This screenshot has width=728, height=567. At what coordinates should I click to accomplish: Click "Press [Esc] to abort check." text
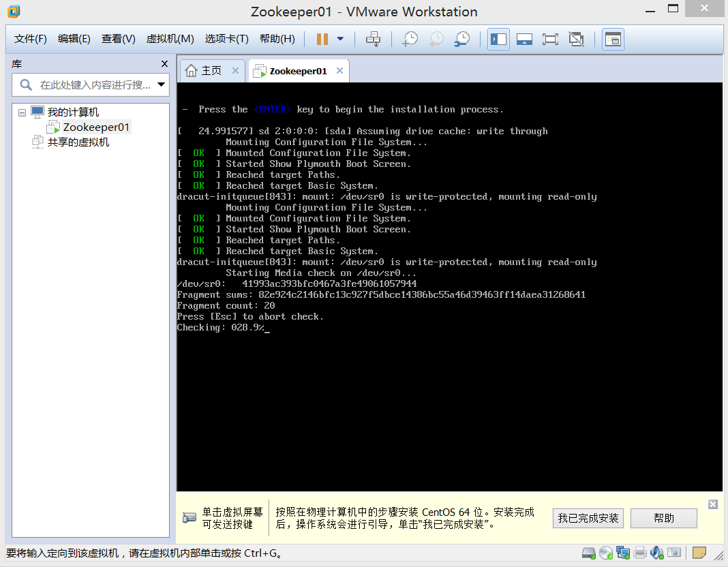250,316
